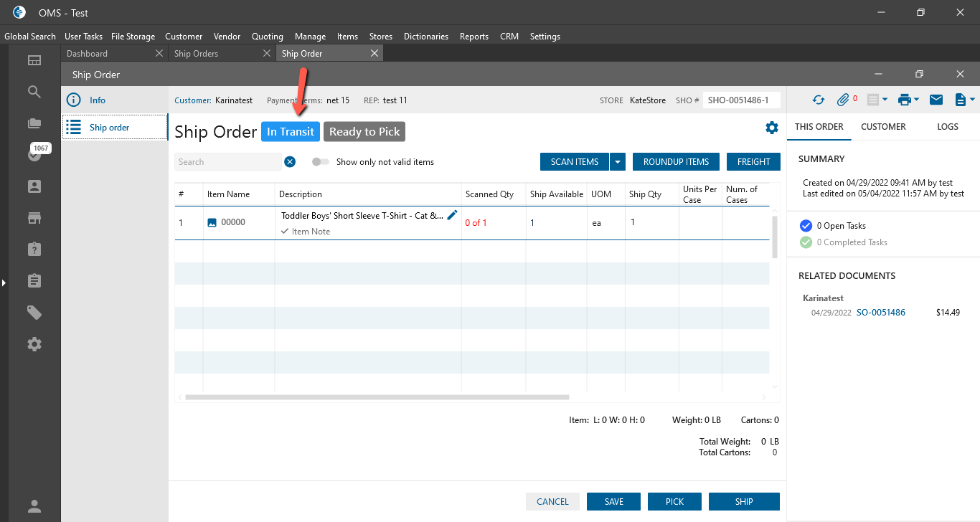Switch to the CUSTOMER tab

[883, 127]
